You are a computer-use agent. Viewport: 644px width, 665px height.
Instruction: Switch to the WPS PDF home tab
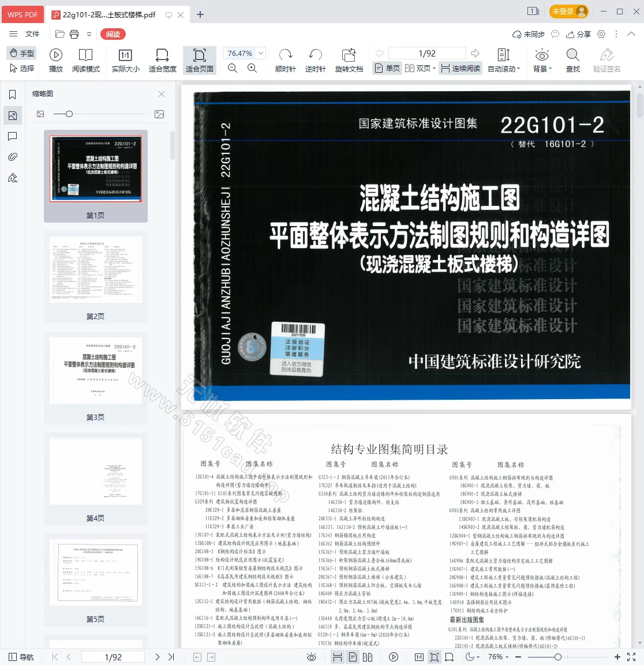pos(23,14)
